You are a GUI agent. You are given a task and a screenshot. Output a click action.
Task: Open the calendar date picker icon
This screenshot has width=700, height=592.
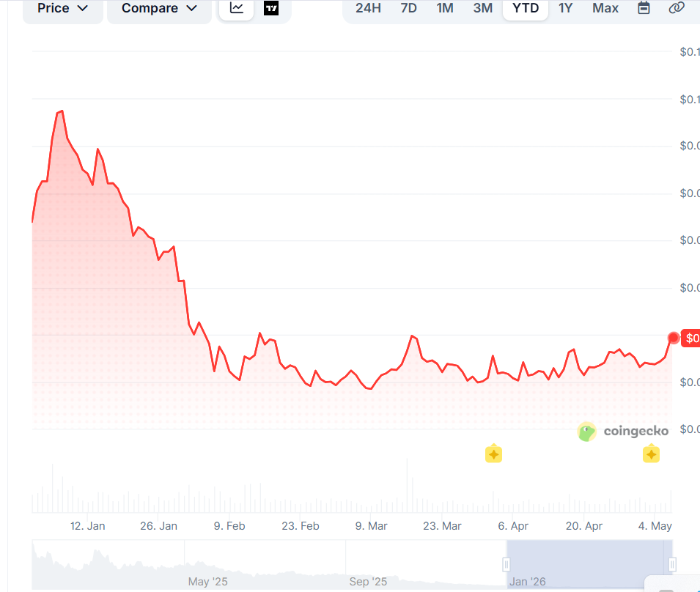[x=644, y=8]
